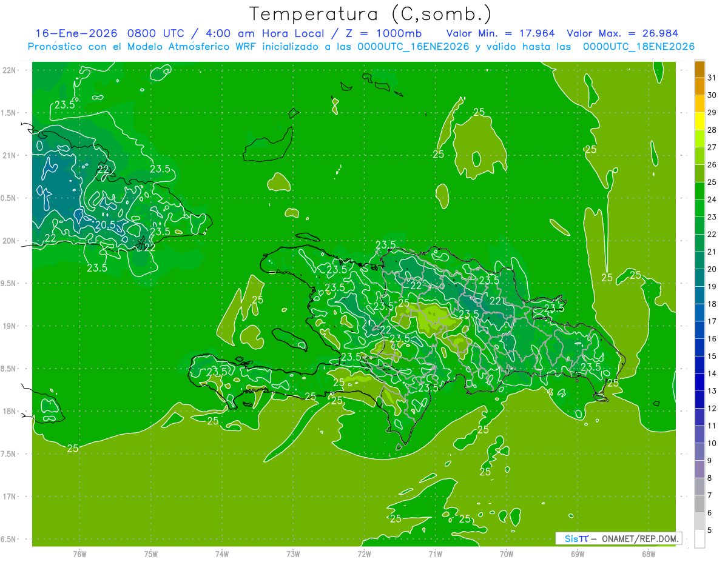The height and width of the screenshot is (562, 728).
Task: Click the 17N latitude axis label
Action: (8, 497)
